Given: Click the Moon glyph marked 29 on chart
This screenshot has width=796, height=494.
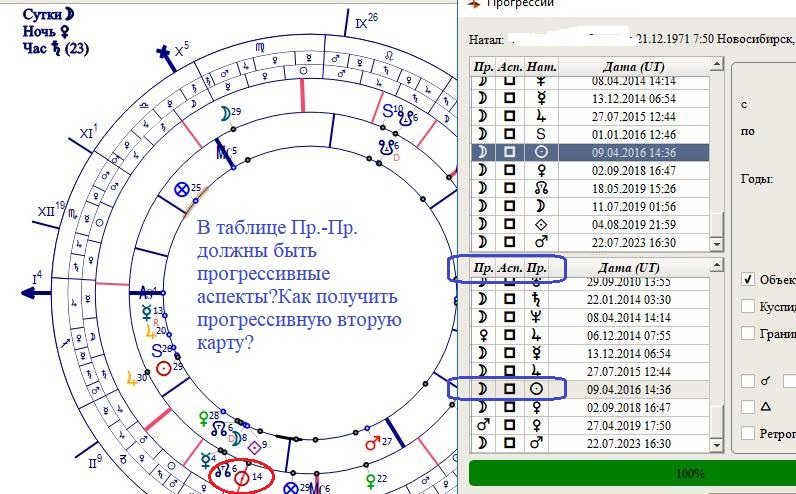Looking at the screenshot, I should (x=226, y=114).
